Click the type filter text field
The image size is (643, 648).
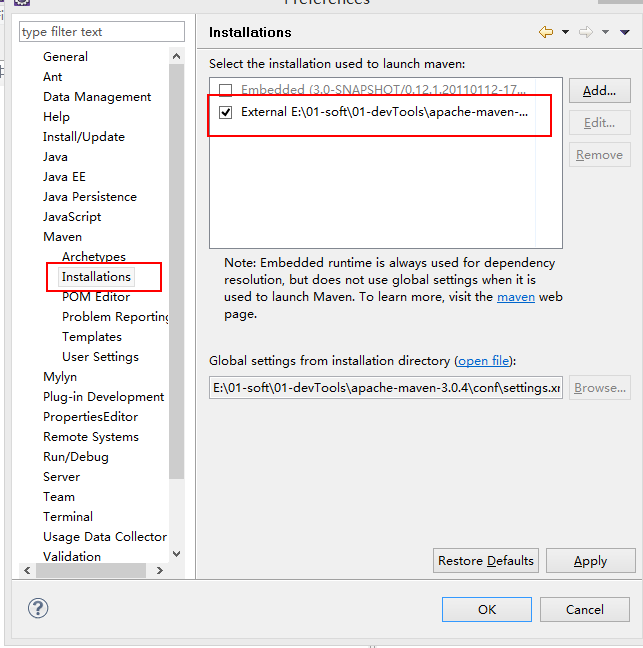(102, 32)
